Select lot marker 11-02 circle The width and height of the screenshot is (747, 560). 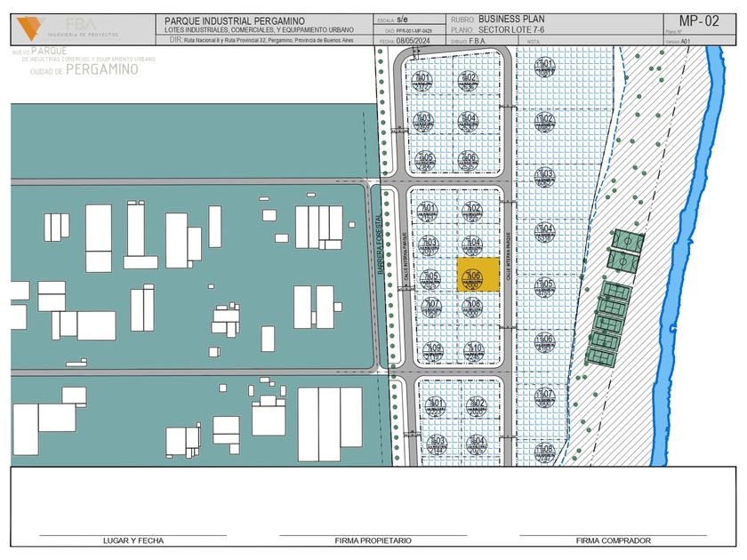click(x=544, y=122)
